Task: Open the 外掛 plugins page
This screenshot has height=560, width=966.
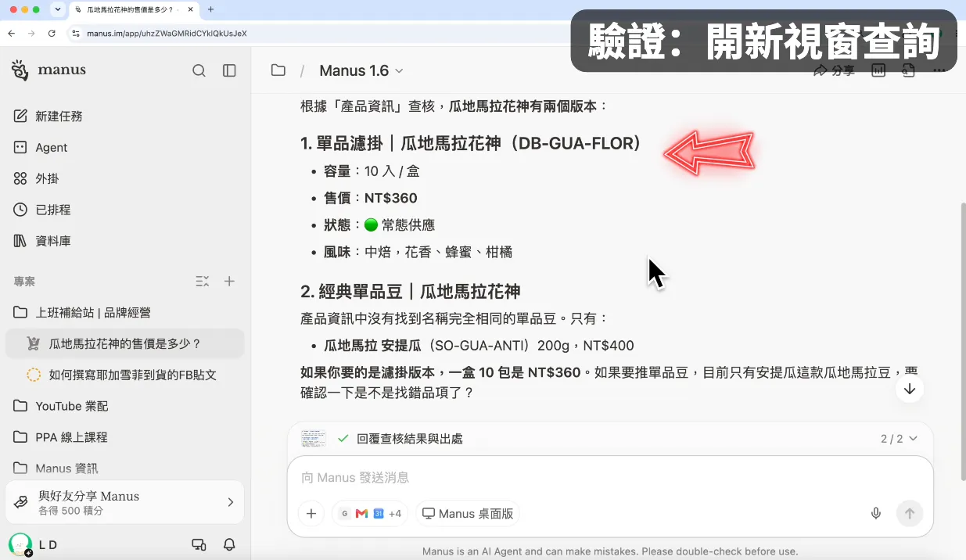Action: [125, 178]
